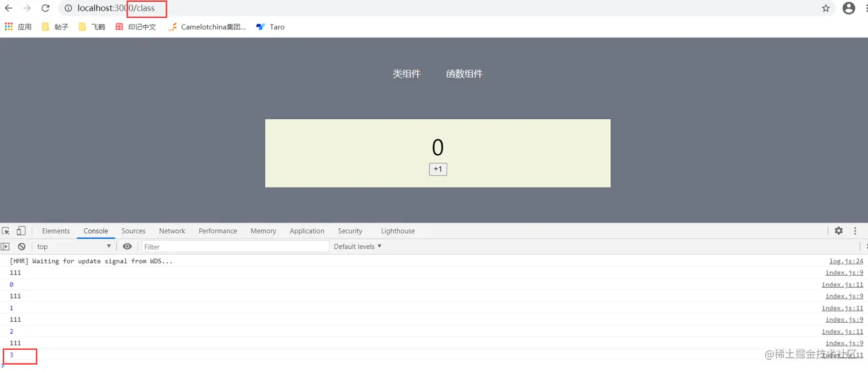Go back with the browser back arrow
Screen dimensions: 868x371
pyautogui.click(x=9, y=8)
